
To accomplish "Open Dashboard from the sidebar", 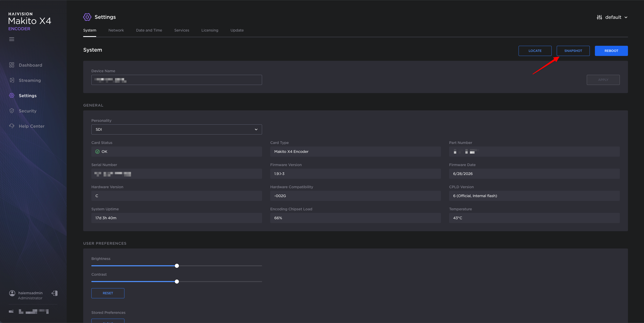I will click(31, 65).
